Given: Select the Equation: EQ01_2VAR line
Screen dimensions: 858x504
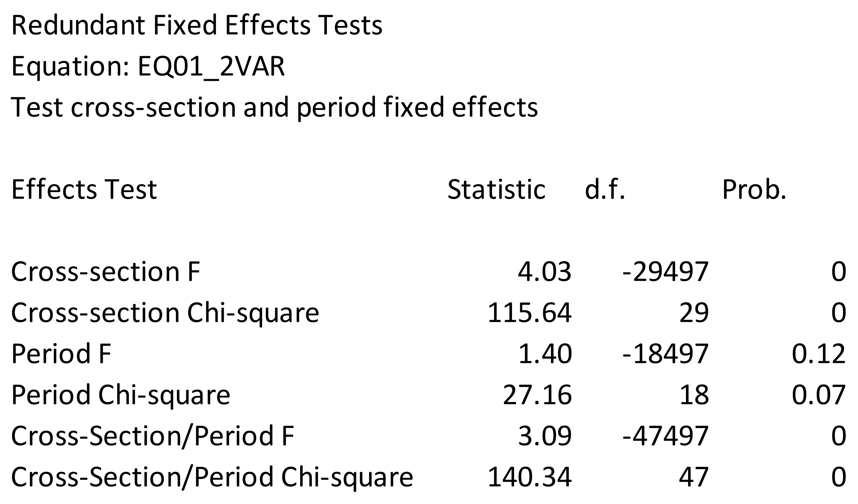Looking at the screenshot, I should coord(148,66).
